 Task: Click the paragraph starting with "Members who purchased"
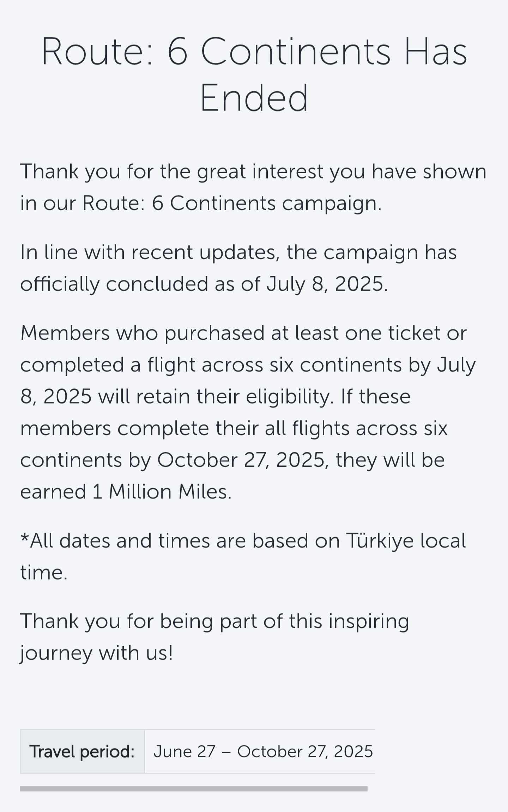(248, 412)
